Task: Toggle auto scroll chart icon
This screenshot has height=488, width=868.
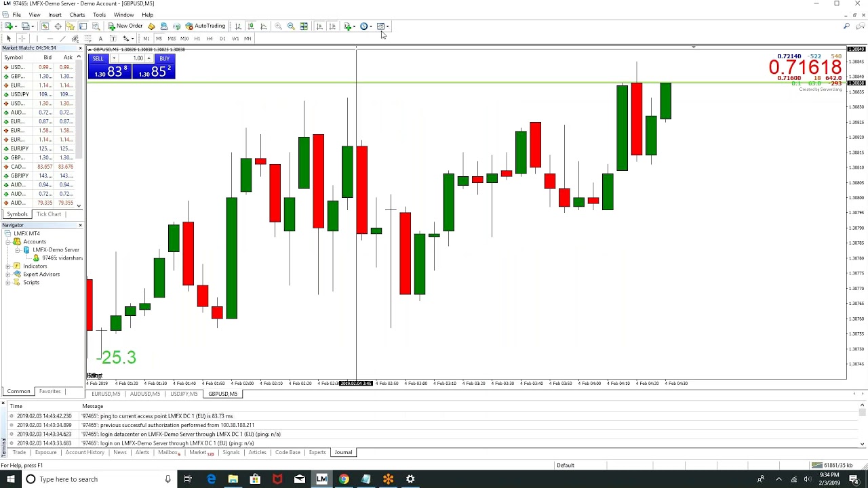Action: click(x=319, y=26)
